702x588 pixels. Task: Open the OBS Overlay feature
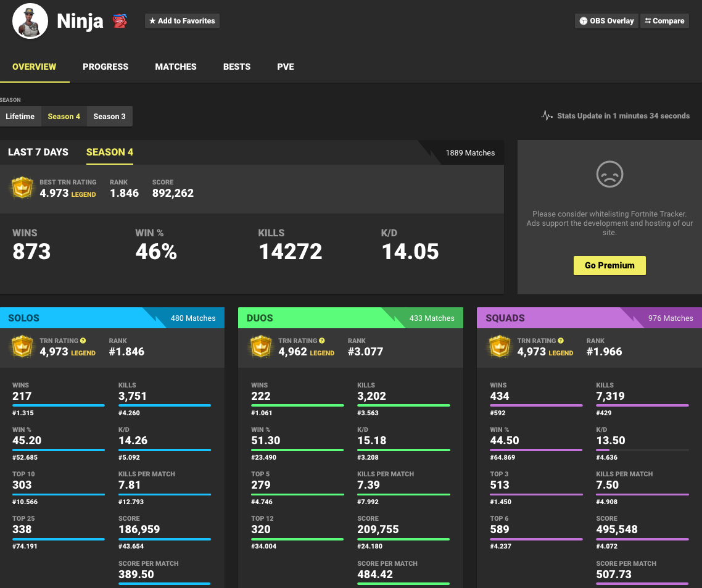coord(606,20)
